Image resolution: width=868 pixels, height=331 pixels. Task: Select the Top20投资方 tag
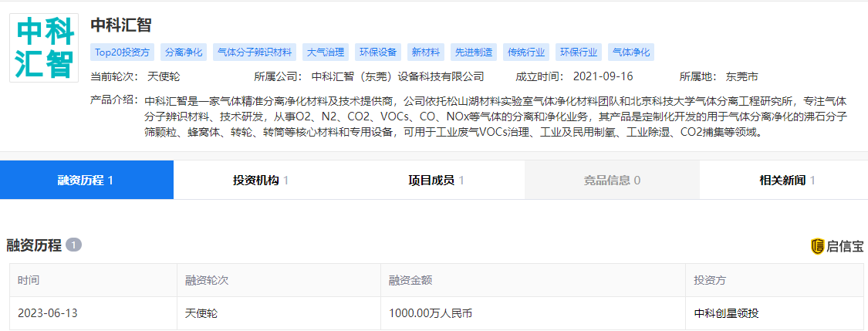tap(123, 52)
